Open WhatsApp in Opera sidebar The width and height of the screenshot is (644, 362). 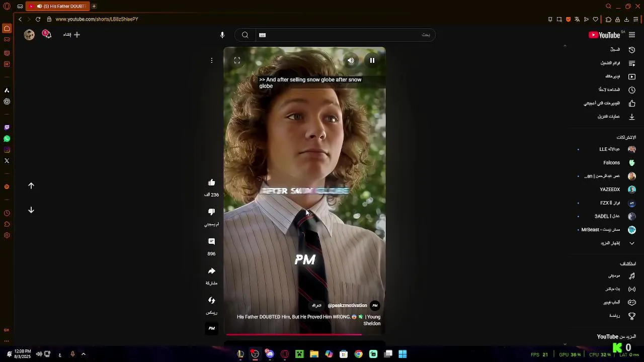7,139
